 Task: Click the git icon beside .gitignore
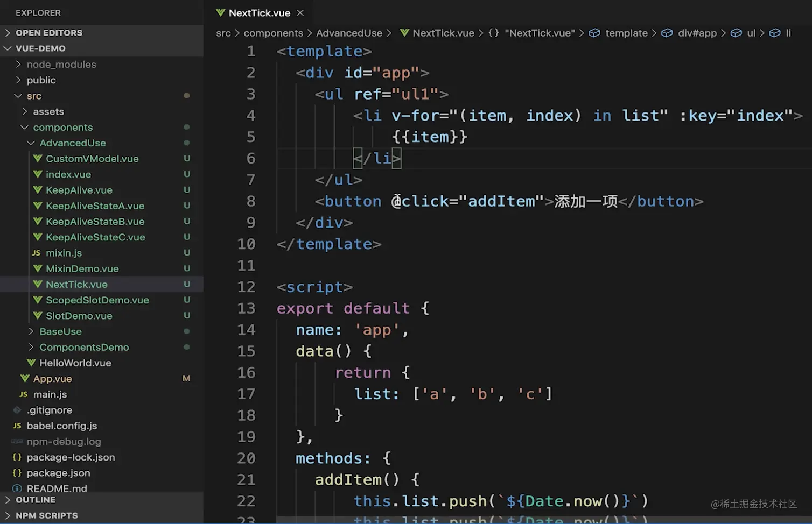[x=17, y=410]
